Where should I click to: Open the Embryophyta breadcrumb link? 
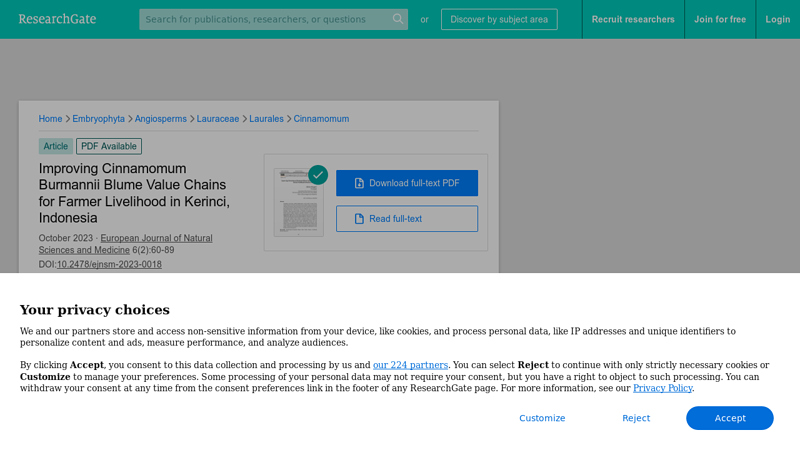[98, 119]
